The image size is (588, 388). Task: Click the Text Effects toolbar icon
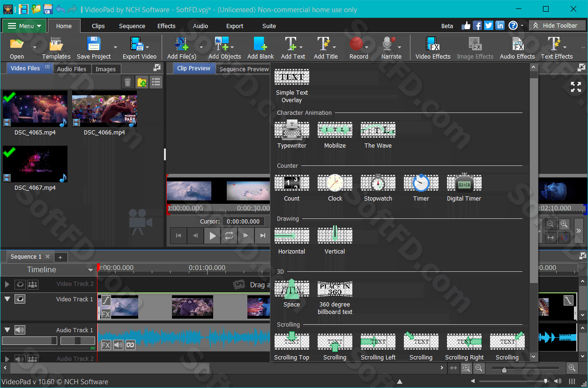(x=554, y=44)
